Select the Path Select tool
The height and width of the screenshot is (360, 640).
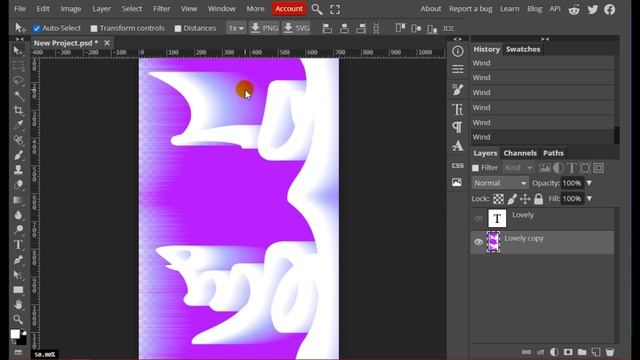[x=18, y=275]
